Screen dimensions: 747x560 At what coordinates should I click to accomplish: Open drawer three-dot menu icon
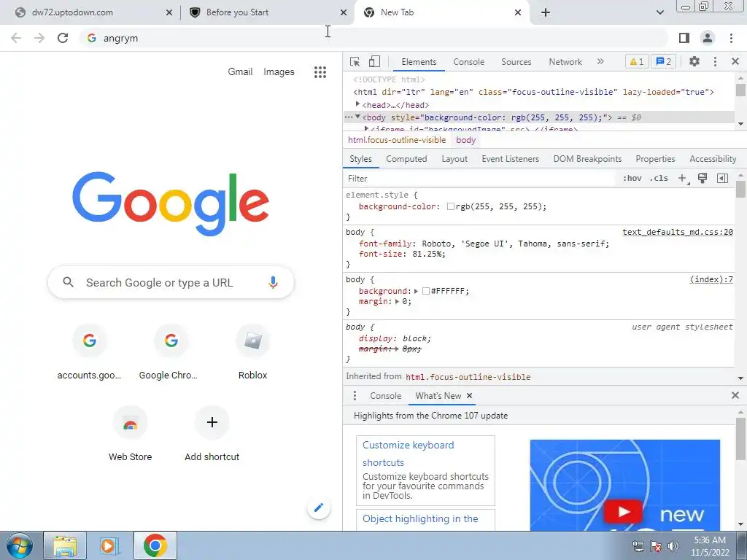point(355,396)
